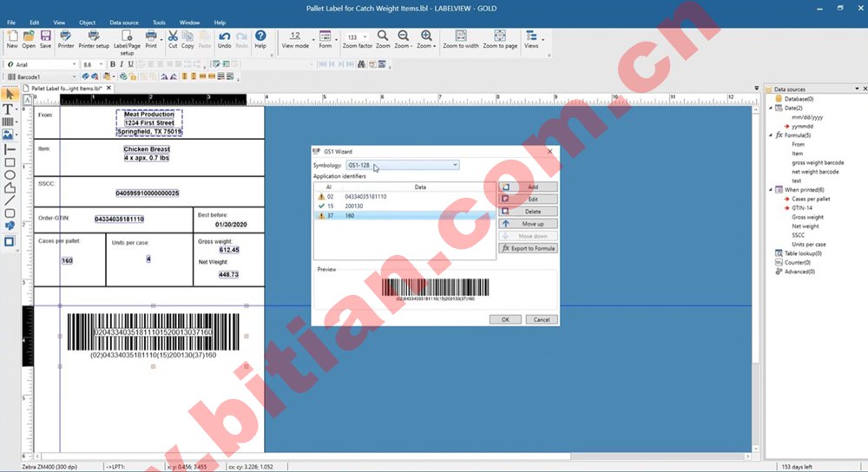Undo the last action
This screenshot has width=868, height=472.
click(224, 40)
